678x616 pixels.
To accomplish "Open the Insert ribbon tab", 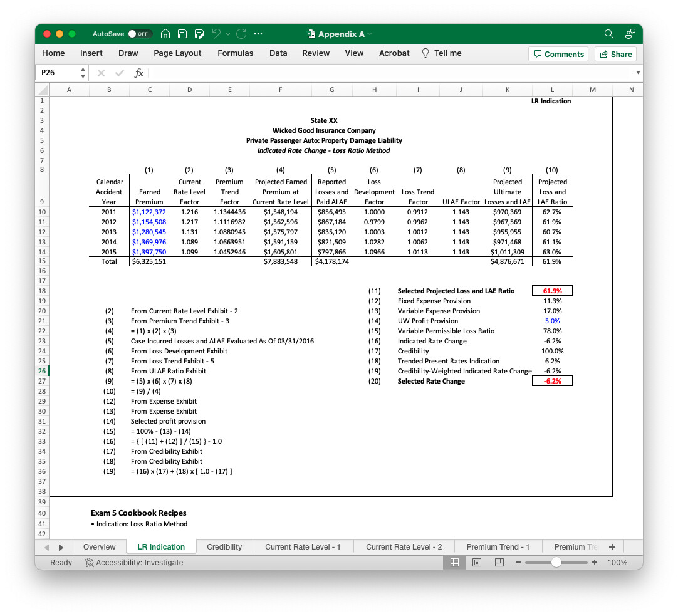I will coord(91,53).
